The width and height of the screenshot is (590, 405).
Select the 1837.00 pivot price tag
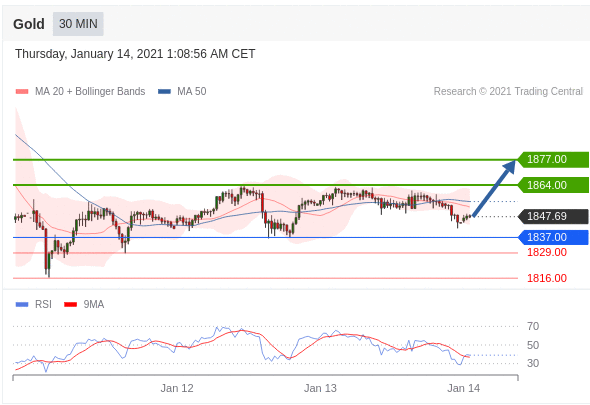tap(553, 238)
